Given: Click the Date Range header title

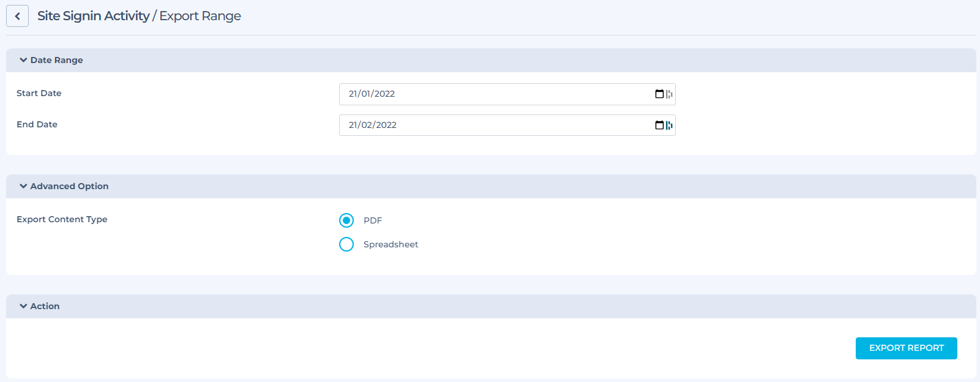Looking at the screenshot, I should click(x=56, y=60).
